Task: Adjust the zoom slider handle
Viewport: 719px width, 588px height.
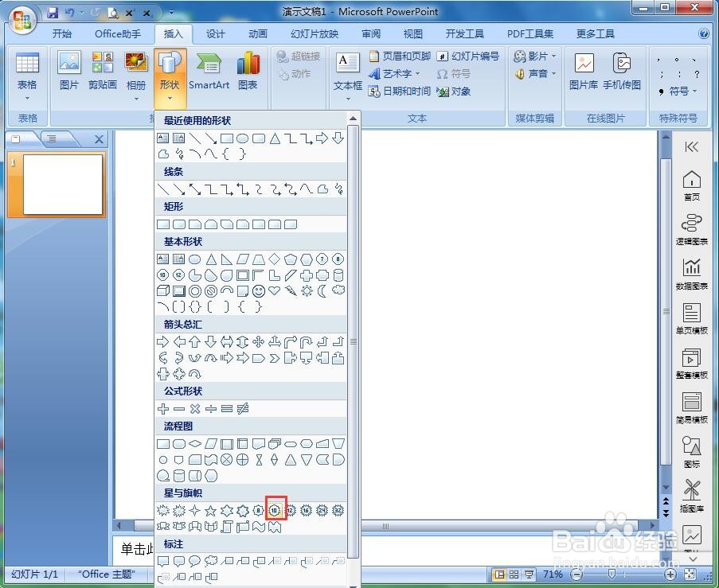Action: 612,574
